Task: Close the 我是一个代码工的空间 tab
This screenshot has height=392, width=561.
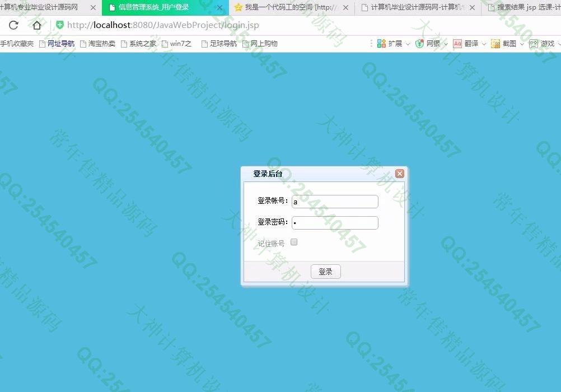Action: tap(345, 7)
